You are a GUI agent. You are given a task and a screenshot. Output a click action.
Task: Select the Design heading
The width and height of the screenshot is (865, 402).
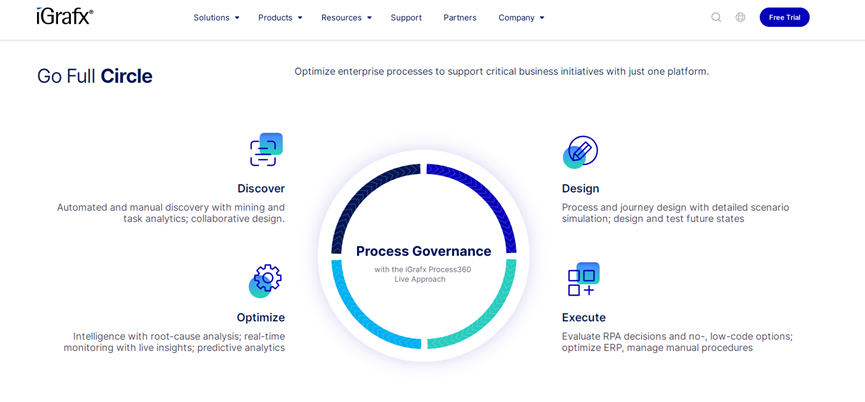click(x=580, y=189)
